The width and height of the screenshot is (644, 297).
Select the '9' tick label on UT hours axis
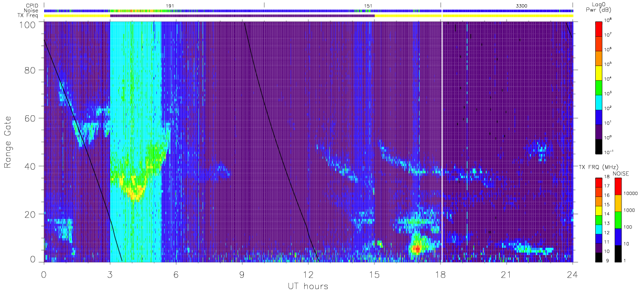(x=242, y=274)
